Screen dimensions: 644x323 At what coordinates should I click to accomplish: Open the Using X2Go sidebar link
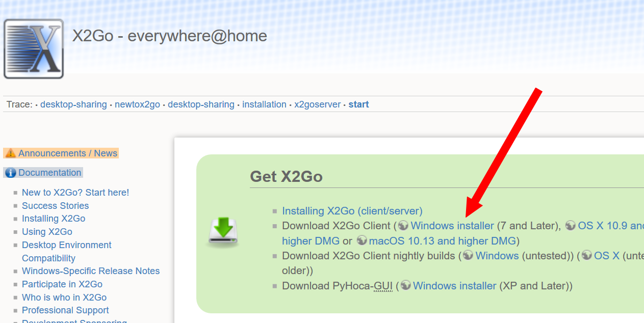pos(47,232)
